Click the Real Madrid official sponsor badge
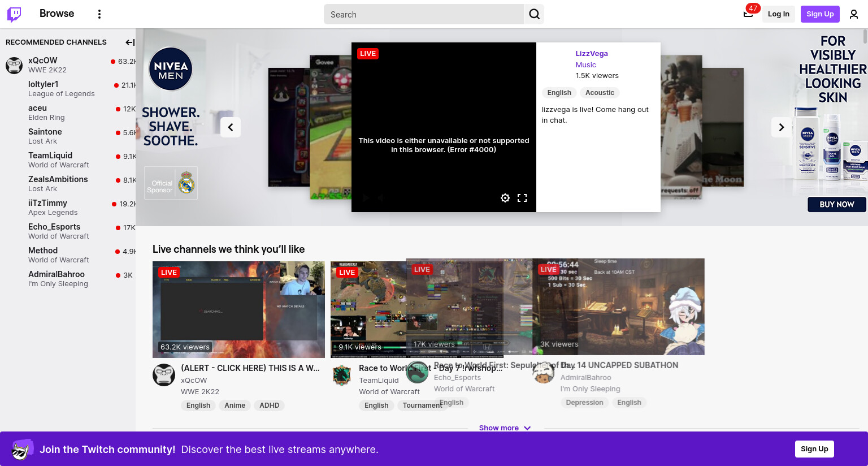The image size is (868, 466). [171, 183]
